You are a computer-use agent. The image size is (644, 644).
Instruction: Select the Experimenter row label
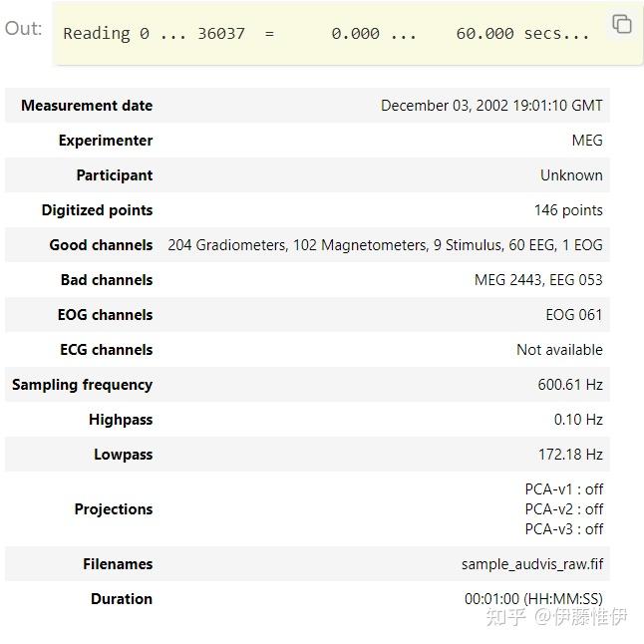pos(106,141)
